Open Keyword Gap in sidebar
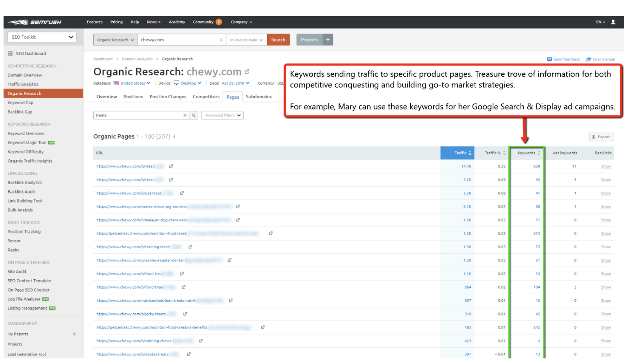 point(20,103)
